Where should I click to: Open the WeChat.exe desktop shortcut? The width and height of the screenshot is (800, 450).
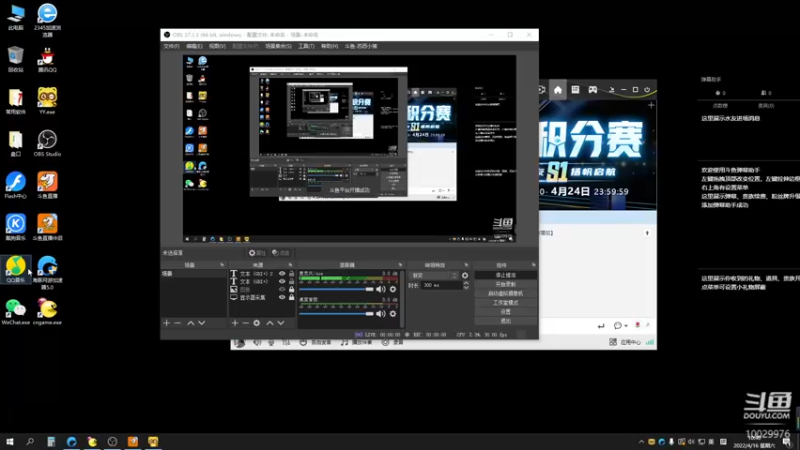tap(15, 312)
